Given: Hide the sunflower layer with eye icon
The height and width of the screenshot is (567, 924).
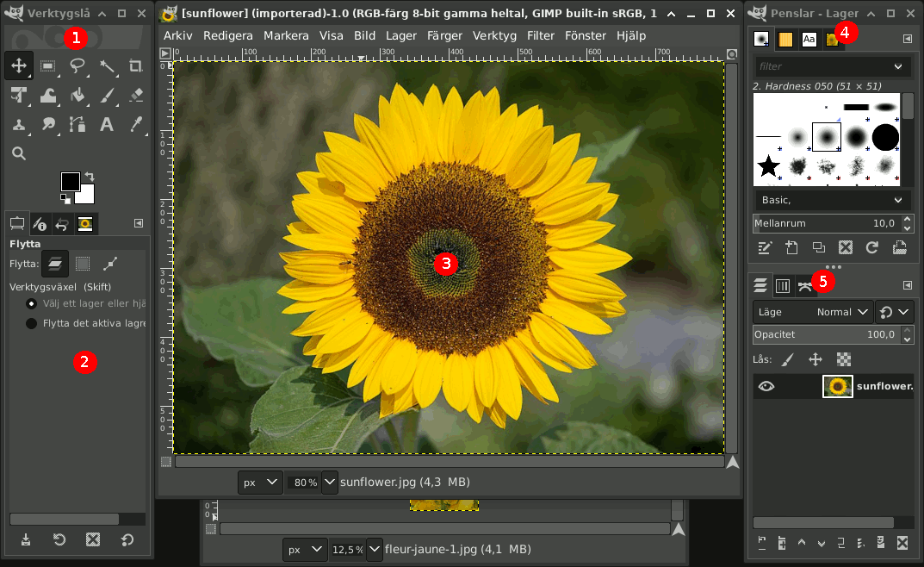Looking at the screenshot, I should click(x=766, y=386).
